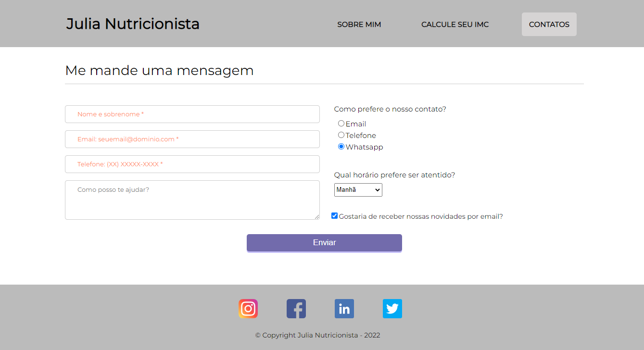Focus the Nome e sobrenome field
The width and height of the screenshot is (644, 350).
point(192,114)
